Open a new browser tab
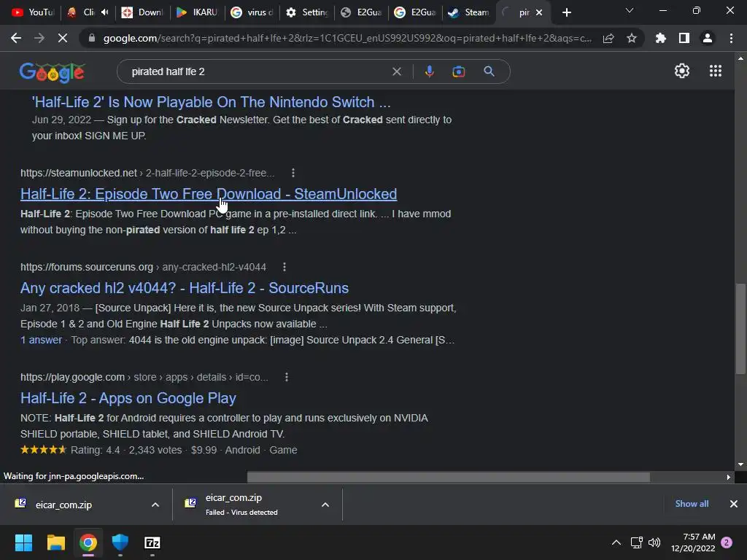This screenshot has height=560, width=747. [x=566, y=12]
